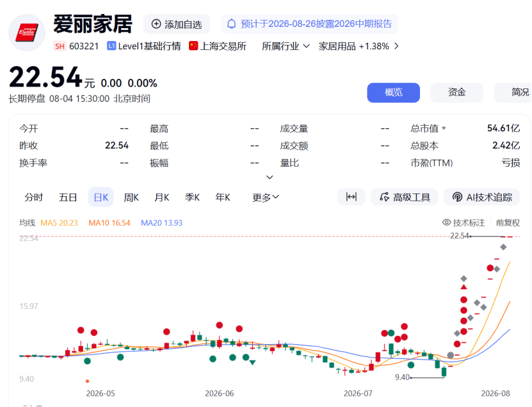The height and width of the screenshot is (407, 532).
Task: Switch to the 五日 chart tab
Action: point(68,197)
